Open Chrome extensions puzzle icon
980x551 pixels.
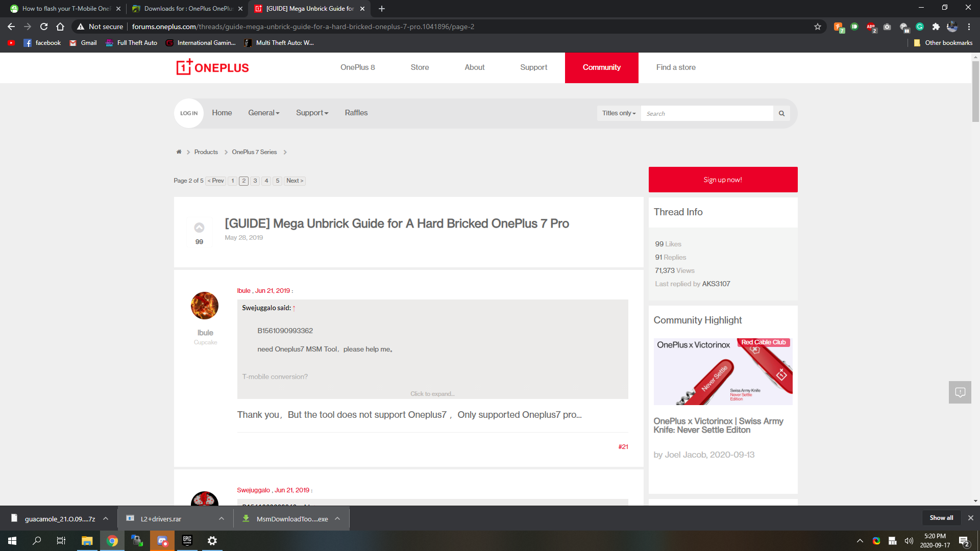[936, 27]
